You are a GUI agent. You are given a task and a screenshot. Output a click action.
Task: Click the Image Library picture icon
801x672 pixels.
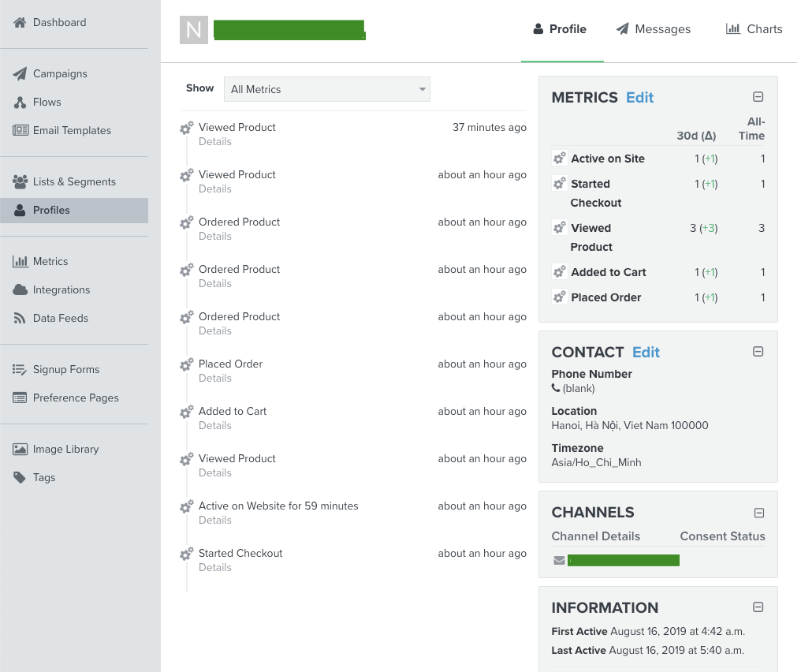click(x=20, y=450)
